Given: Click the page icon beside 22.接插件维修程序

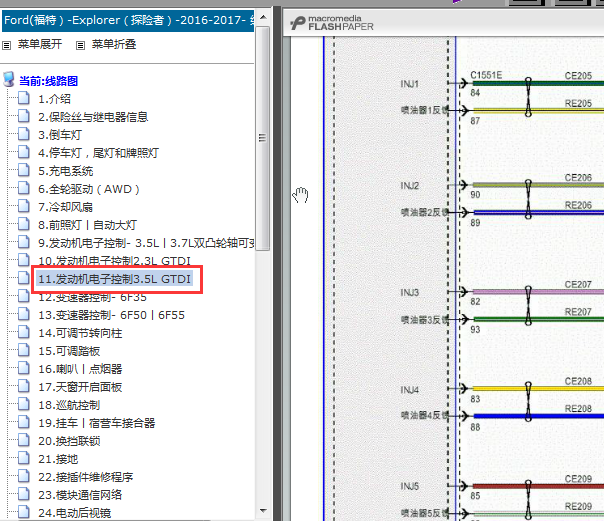Looking at the screenshot, I should 23,476.
